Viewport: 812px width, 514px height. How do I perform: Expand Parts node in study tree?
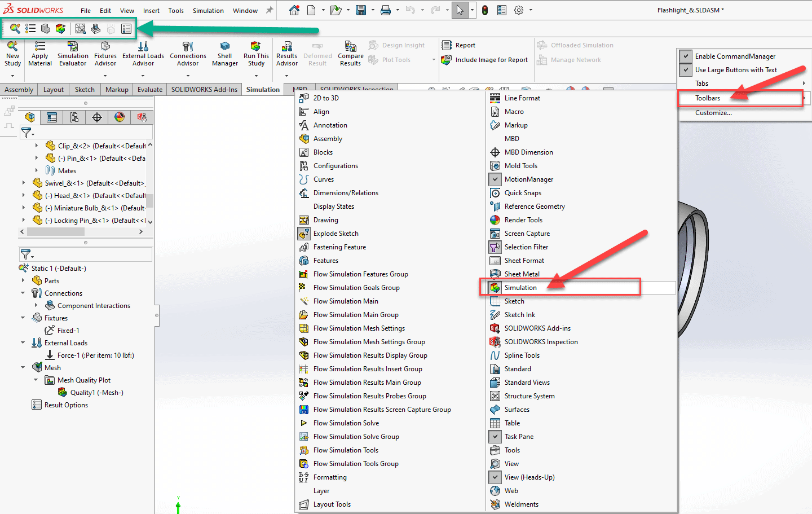(x=23, y=280)
